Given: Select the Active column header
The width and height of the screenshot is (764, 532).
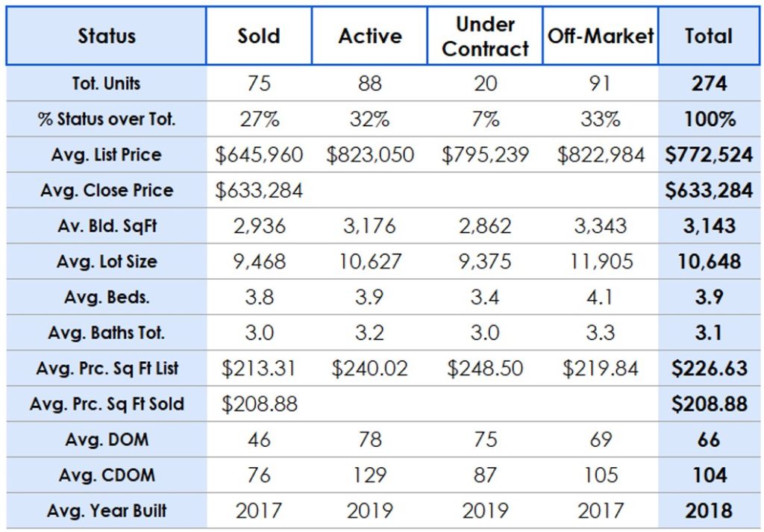Looking at the screenshot, I should coord(370,36).
